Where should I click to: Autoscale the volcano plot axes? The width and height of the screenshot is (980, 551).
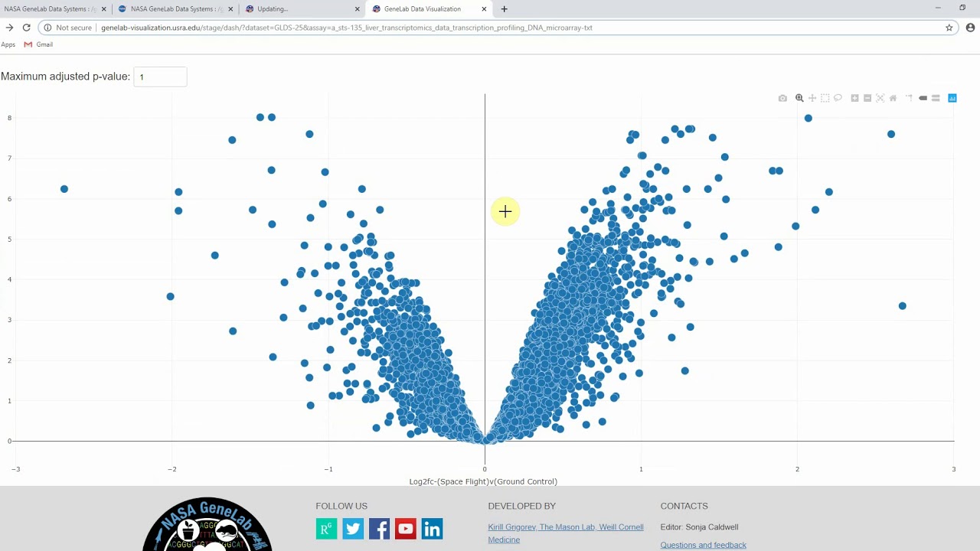pyautogui.click(x=880, y=98)
